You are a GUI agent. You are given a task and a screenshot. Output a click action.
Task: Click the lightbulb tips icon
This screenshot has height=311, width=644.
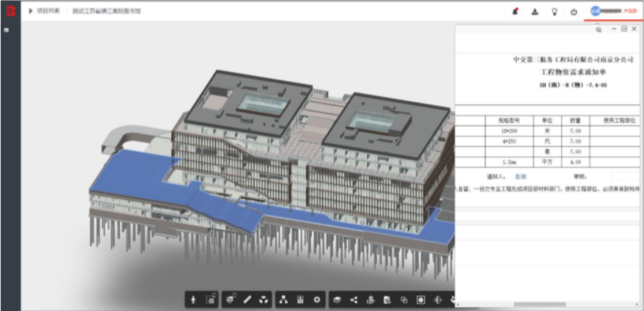pyautogui.click(x=554, y=12)
